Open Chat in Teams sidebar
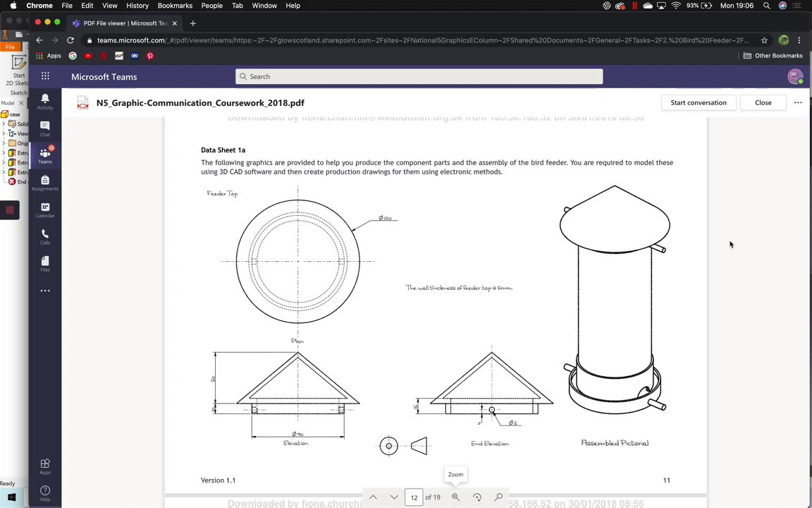The height and width of the screenshot is (508, 812). 45,128
